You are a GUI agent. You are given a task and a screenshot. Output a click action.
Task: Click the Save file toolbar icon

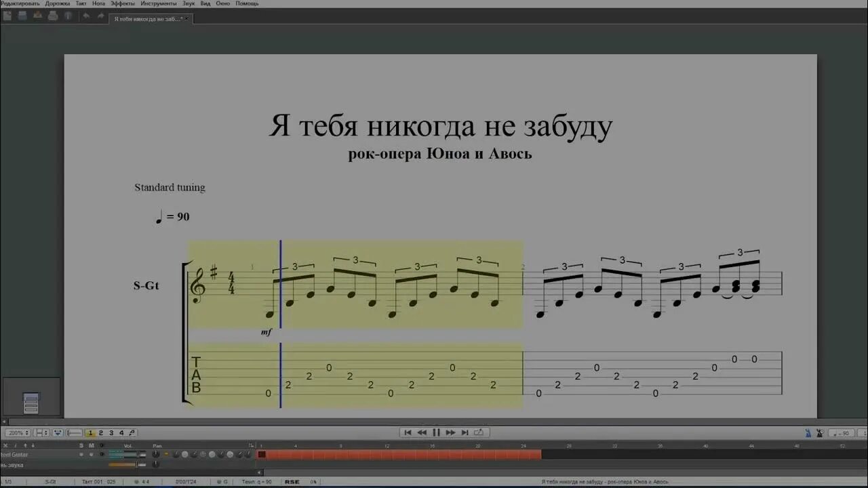(37, 16)
